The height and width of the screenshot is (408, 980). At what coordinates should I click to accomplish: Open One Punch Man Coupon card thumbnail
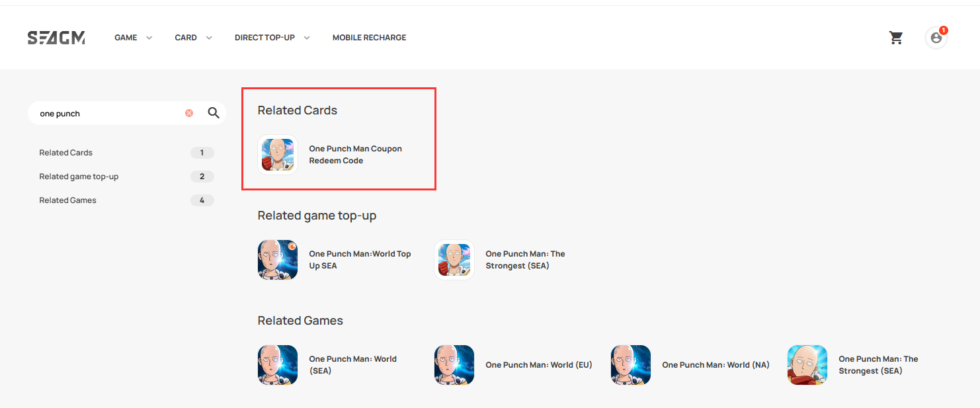278,155
